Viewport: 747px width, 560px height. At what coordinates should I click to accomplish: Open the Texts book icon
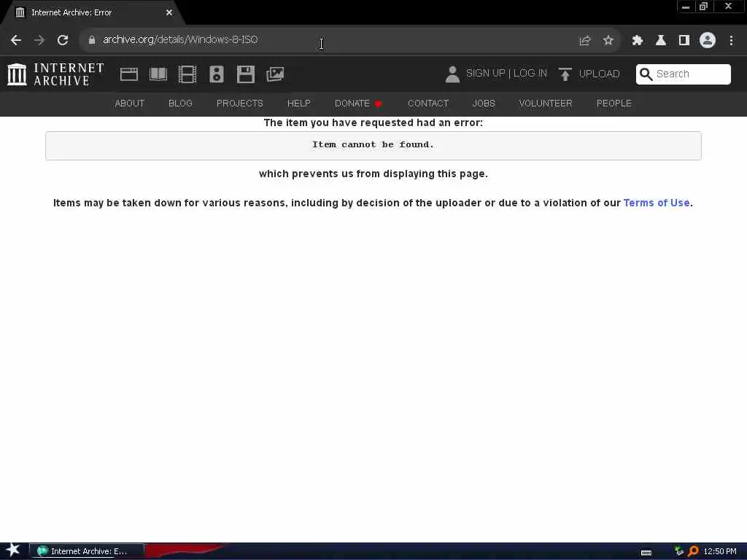click(x=158, y=74)
